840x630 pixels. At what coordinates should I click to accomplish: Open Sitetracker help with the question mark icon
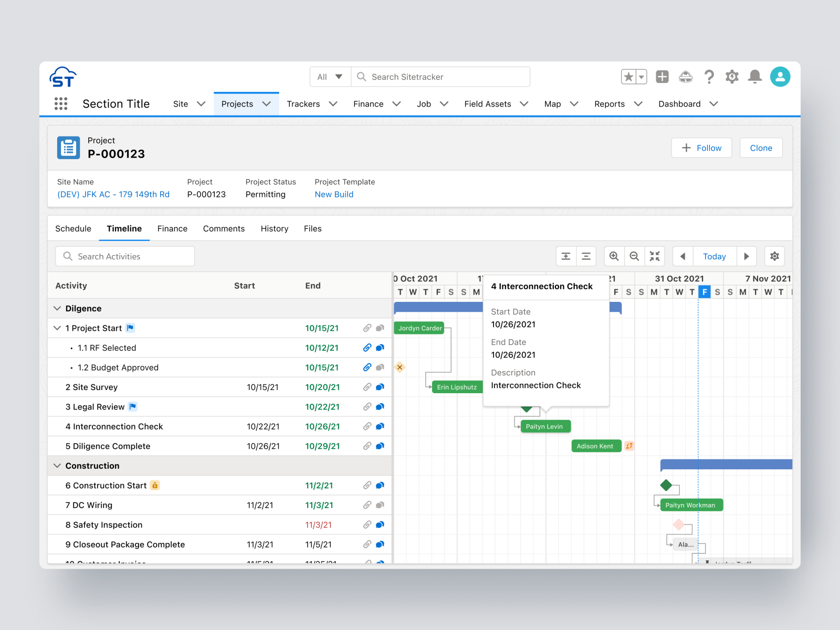click(x=709, y=77)
